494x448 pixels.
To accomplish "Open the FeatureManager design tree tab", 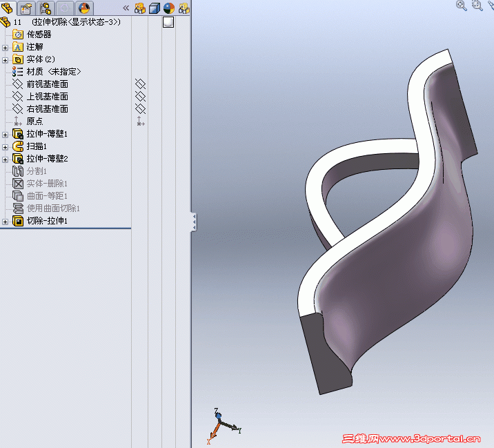I will [x=8, y=8].
